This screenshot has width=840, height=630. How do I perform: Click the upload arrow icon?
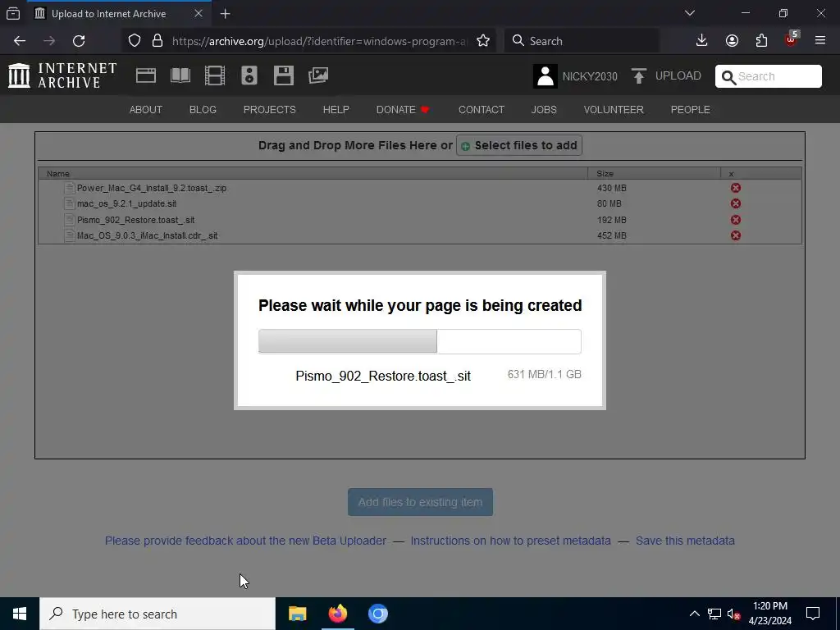click(638, 76)
